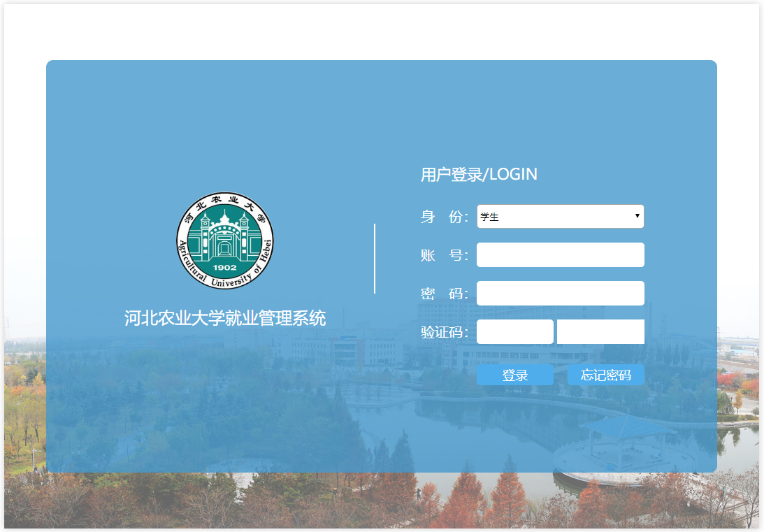The image size is (764, 532).
Task: Click the 身份 label text
Action: point(445,217)
